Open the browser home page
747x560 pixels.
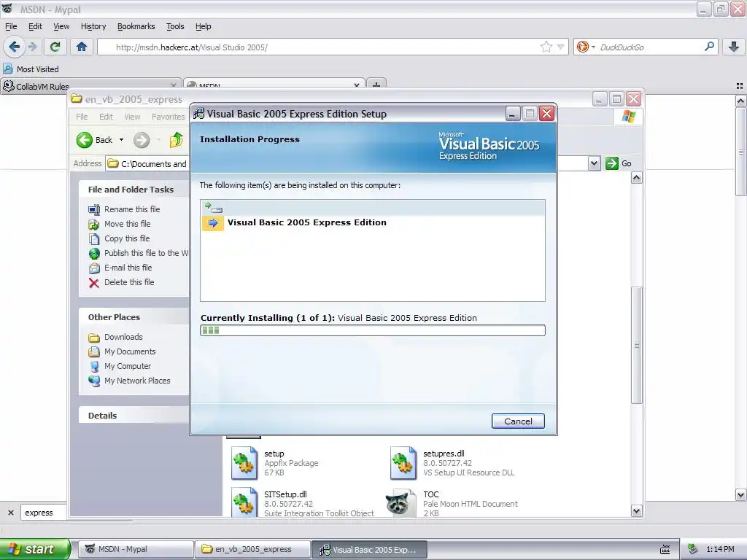(x=82, y=47)
